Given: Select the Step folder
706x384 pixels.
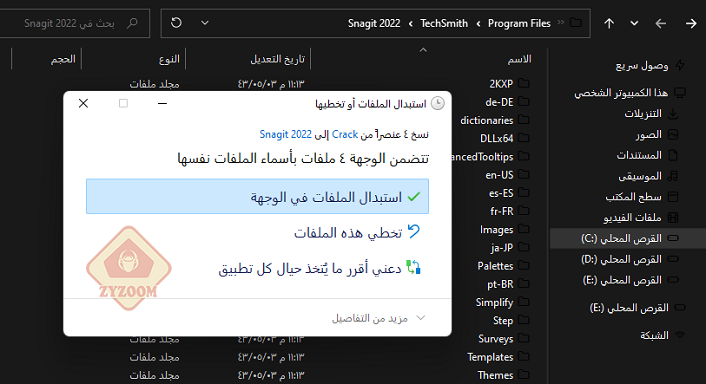Looking at the screenshot, I should tap(503, 321).
